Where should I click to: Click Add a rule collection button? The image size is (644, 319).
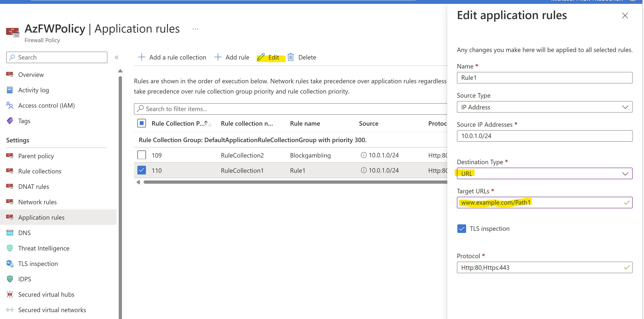pos(172,57)
